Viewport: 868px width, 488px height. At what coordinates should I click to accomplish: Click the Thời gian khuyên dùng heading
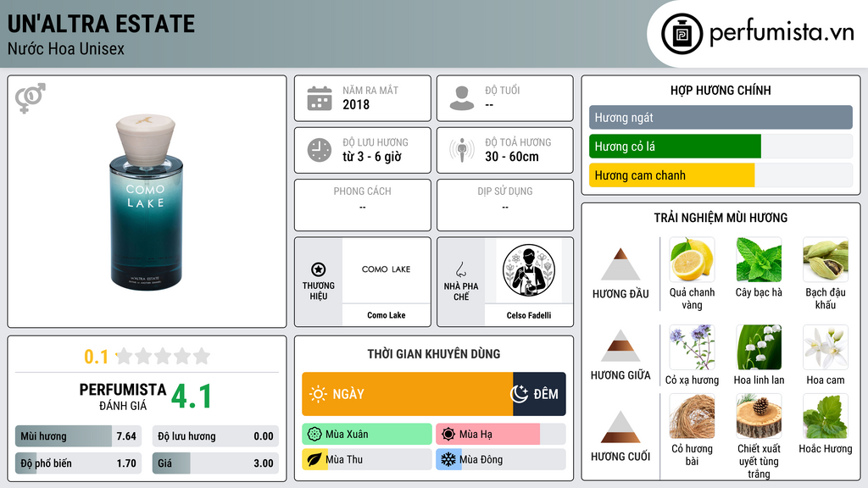point(434,353)
